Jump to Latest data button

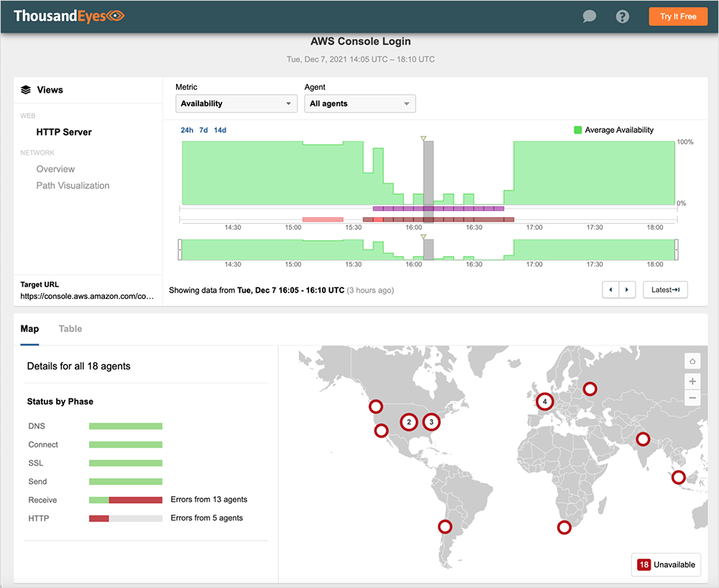(665, 290)
